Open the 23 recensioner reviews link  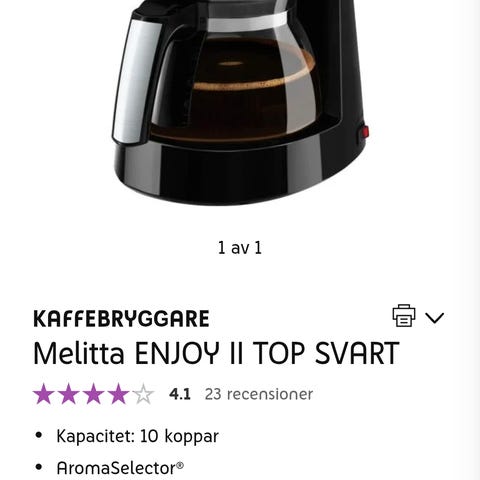[x=259, y=394]
